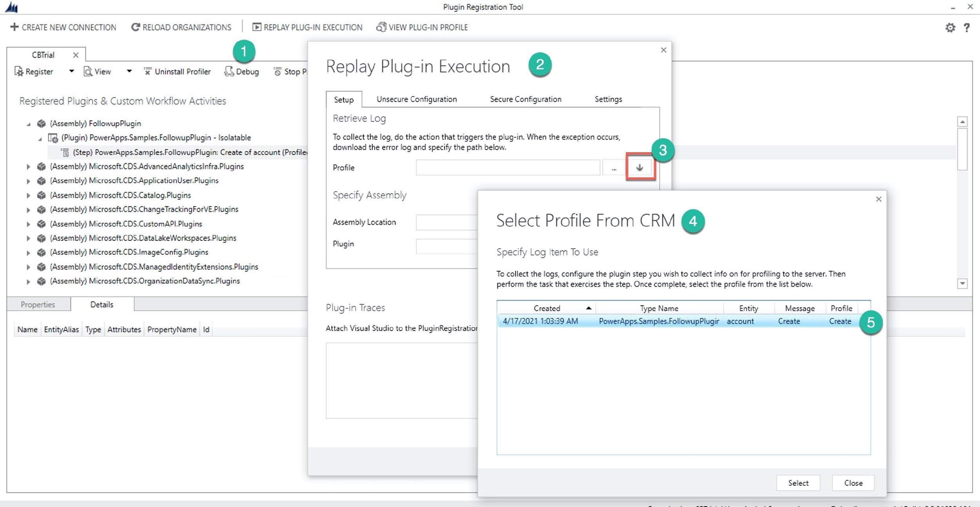Click the Uninstall Profiler icon
The width and height of the screenshot is (980, 507).
(147, 71)
